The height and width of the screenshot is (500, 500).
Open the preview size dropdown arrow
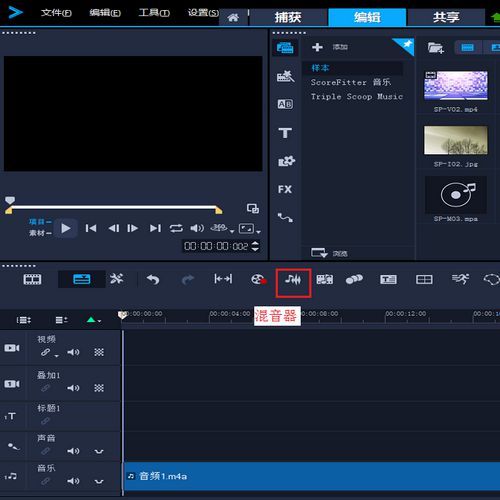pyautogui.click(x=258, y=231)
